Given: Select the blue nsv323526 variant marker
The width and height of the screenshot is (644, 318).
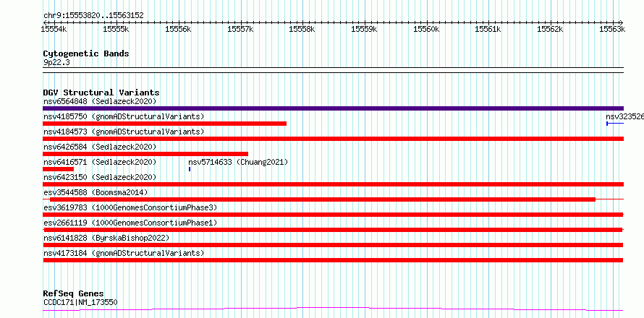Looking at the screenshot, I should pos(615,124).
